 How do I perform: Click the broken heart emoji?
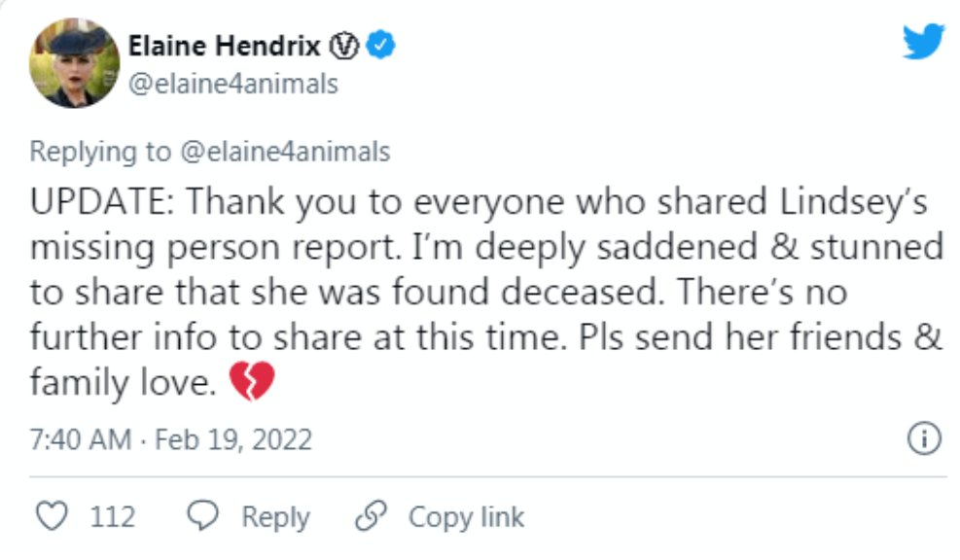[x=252, y=383]
